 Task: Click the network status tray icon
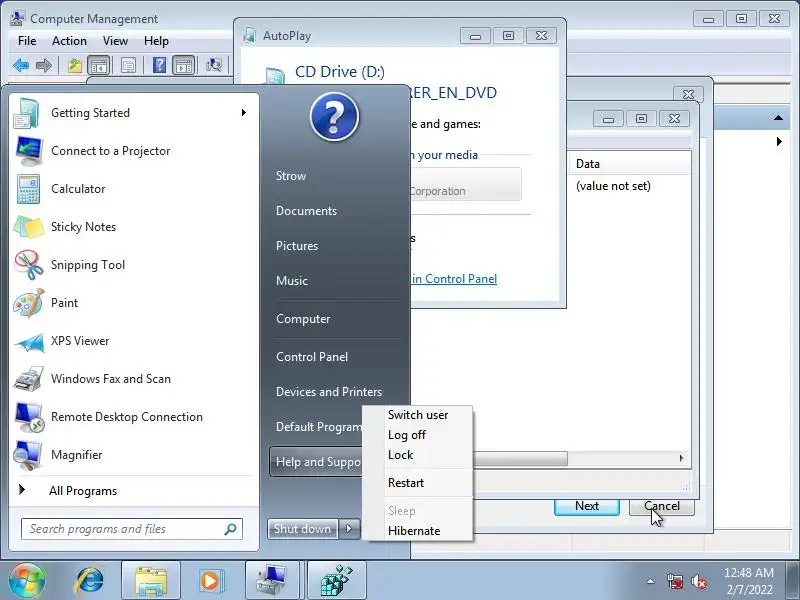click(x=674, y=581)
